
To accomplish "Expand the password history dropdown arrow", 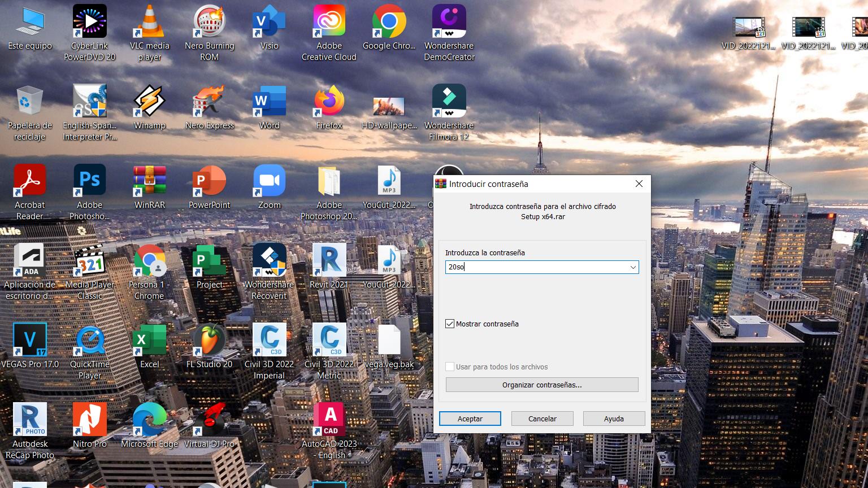I will point(633,267).
